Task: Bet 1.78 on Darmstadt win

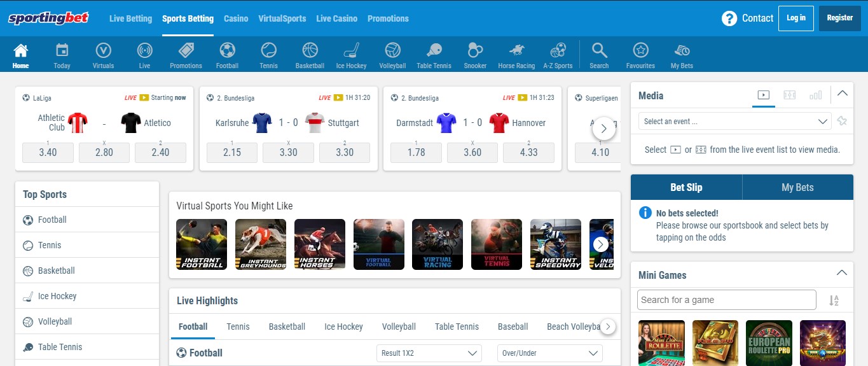Action: coord(416,153)
